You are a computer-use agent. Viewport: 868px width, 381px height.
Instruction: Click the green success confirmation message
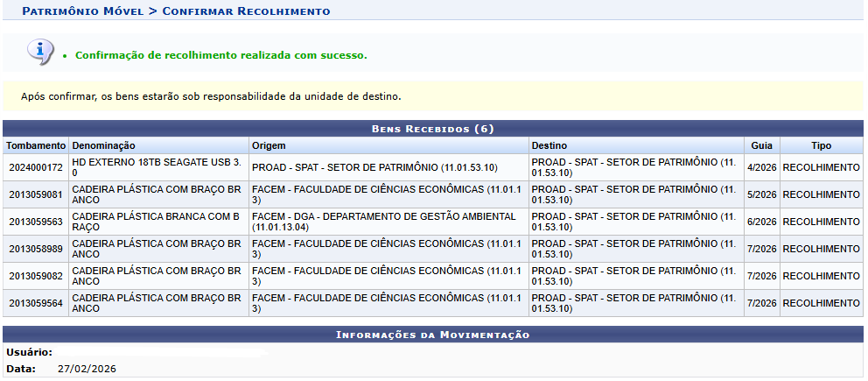click(220, 55)
